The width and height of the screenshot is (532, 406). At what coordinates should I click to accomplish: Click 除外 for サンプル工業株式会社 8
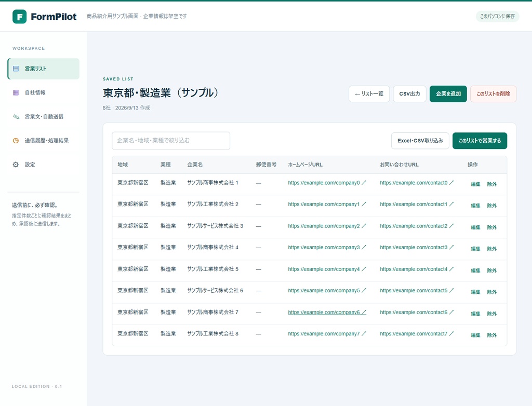(x=491, y=335)
